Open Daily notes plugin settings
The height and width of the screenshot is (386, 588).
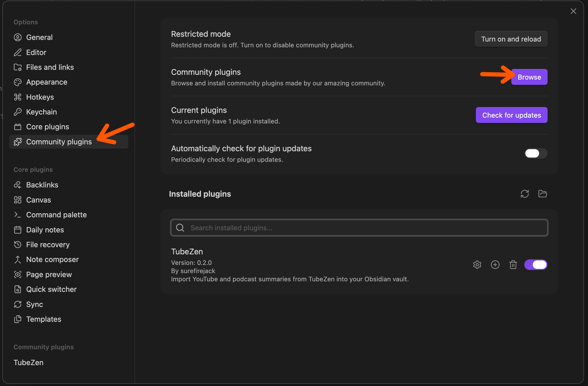click(x=69, y=230)
